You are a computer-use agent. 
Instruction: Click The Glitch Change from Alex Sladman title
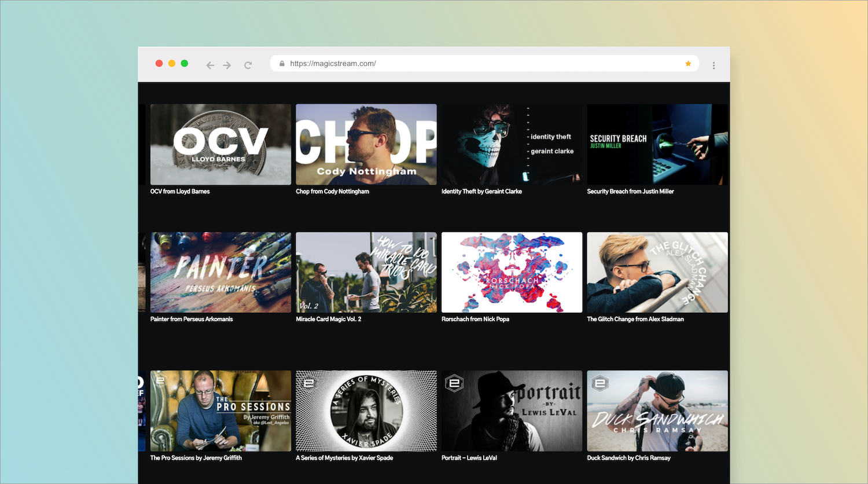(x=635, y=319)
